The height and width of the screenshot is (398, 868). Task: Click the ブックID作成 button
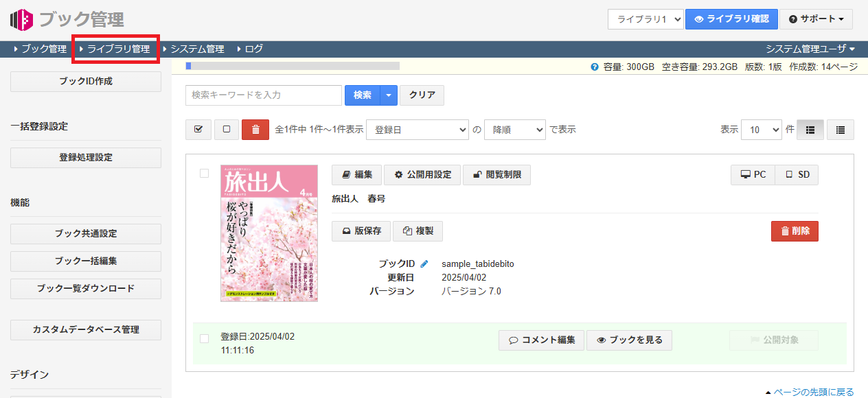pos(86,81)
